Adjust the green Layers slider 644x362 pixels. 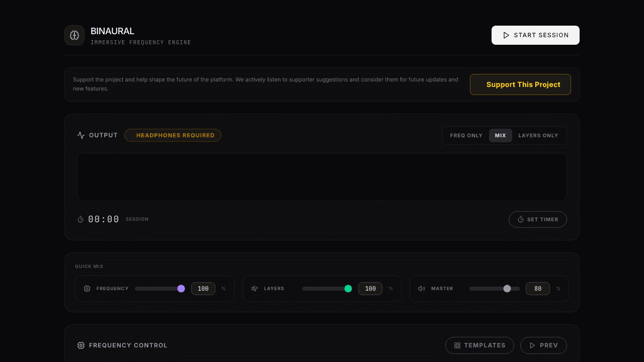coord(327,289)
